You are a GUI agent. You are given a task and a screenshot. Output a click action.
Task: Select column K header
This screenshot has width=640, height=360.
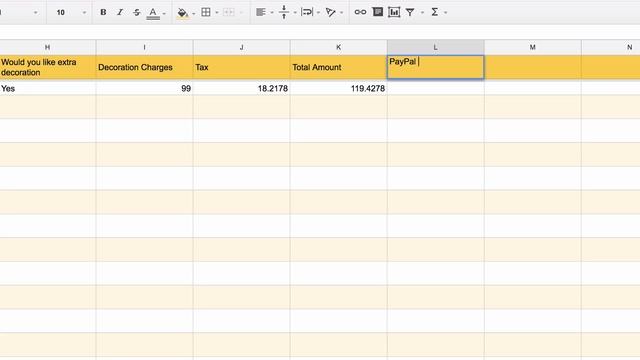pyautogui.click(x=338, y=47)
